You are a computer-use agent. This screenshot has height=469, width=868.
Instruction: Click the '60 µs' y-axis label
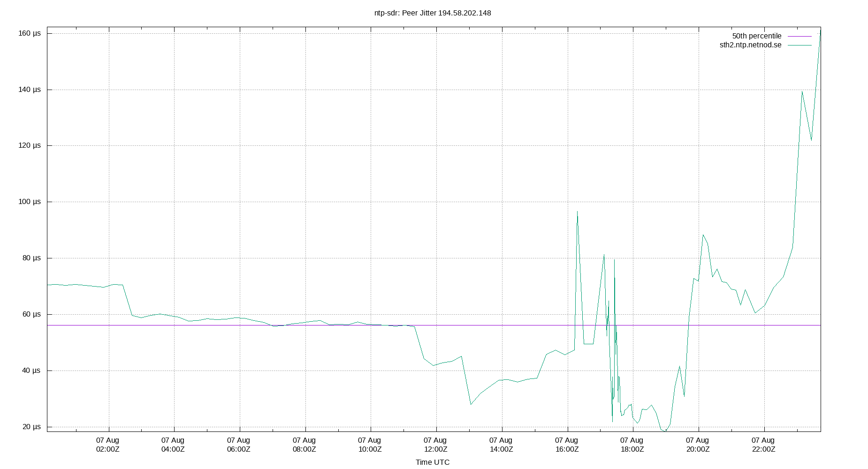click(x=31, y=314)
